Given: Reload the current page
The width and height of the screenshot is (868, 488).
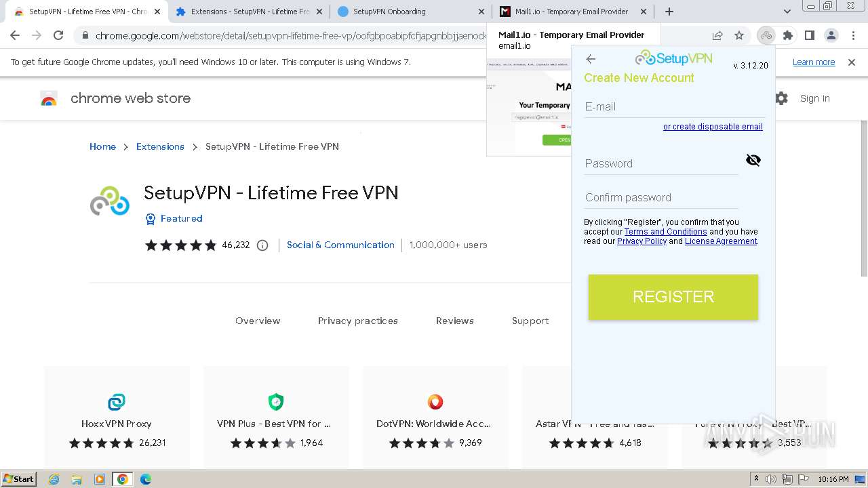Looking at the screenshot, I should [x=58, y=36].
